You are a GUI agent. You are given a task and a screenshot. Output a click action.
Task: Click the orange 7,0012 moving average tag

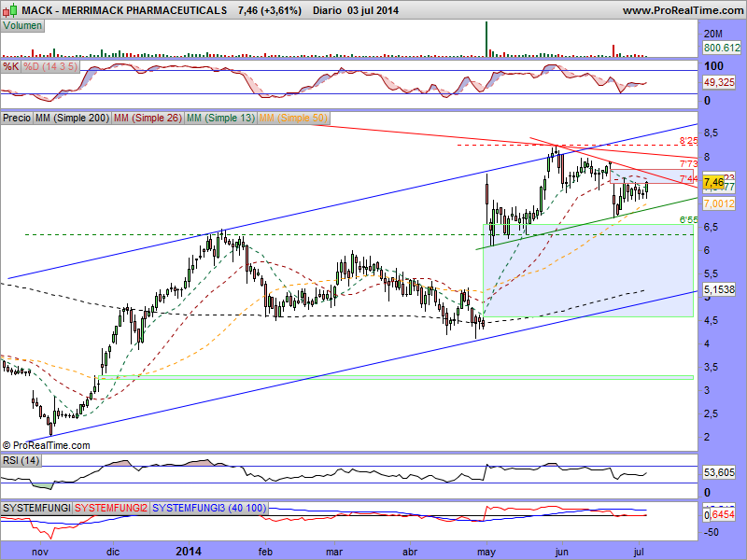pos(719,203)
